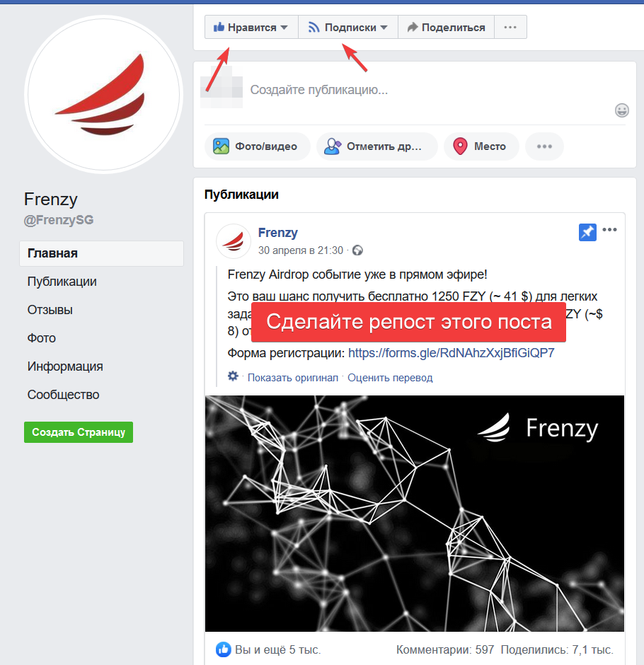Click the gear icon beside Показать оригинал
Image resolution: width=644 pixels, height=665 pixels.
tap(233, 376)
